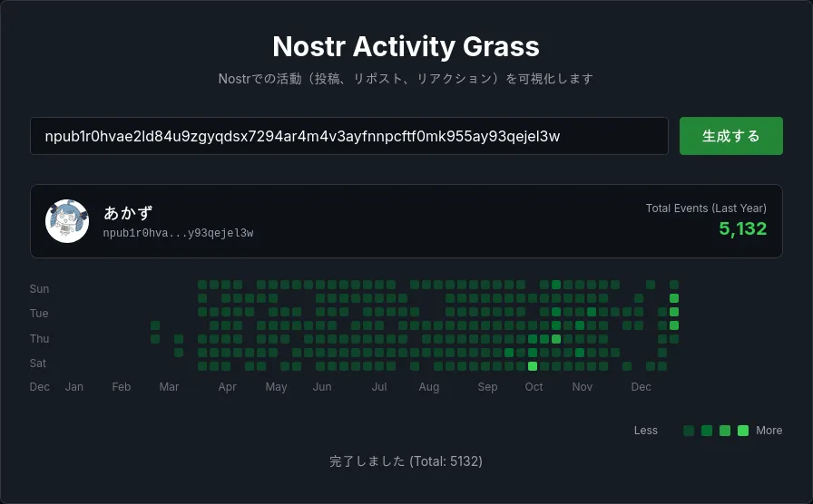Click the 5,132 total events count
This screenshot has height=504, width=813.
[x=742, y=228]
